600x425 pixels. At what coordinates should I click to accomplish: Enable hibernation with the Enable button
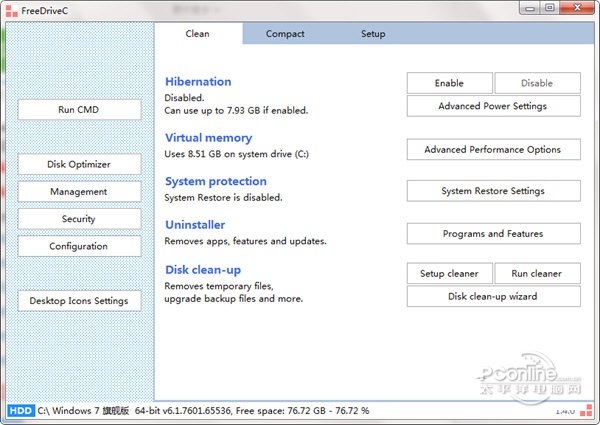tap(449, 83)
